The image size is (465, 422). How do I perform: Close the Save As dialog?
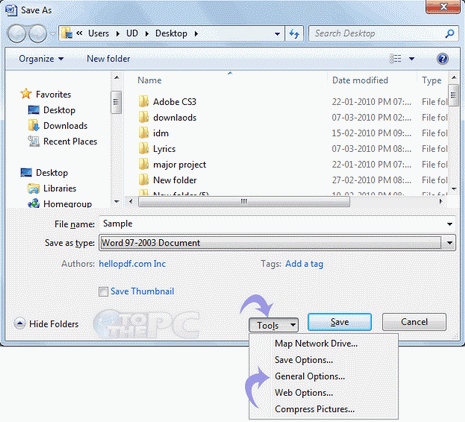click(443, 6)
